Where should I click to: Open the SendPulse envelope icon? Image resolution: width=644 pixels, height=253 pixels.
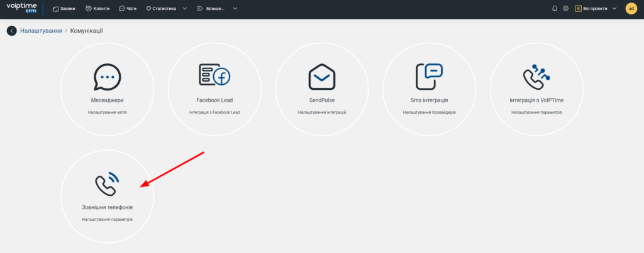click(321, 77)
